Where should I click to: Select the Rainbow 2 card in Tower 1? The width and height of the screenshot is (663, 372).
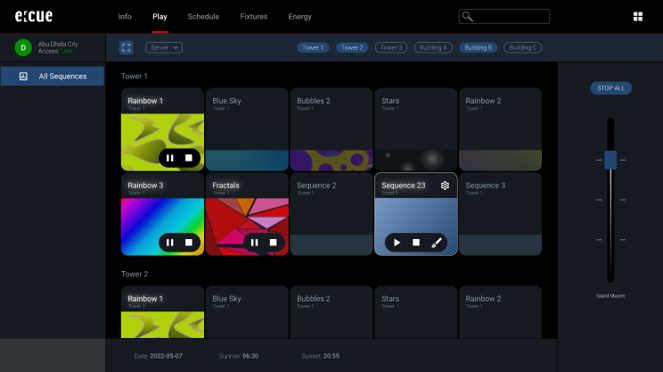click(500, 129)
